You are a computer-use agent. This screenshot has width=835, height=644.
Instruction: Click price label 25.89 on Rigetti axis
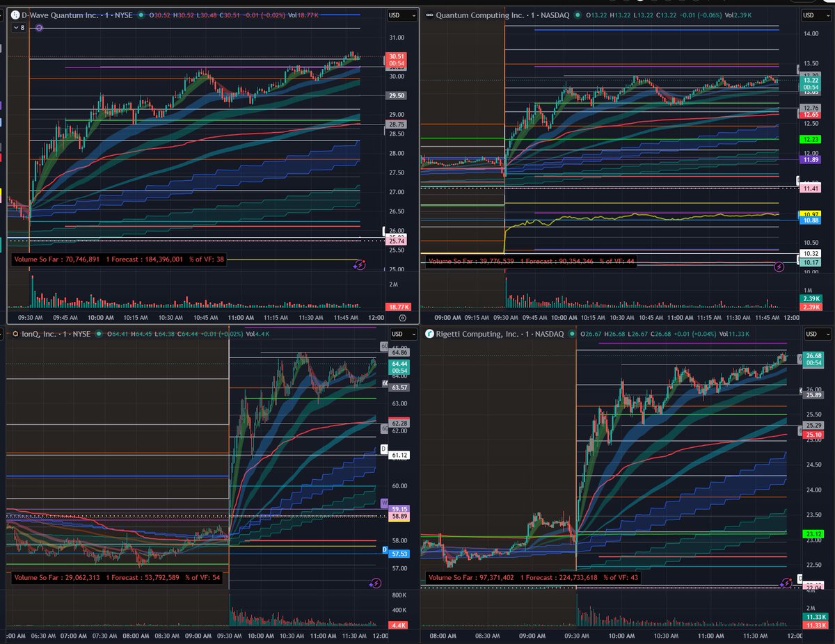[815, 395]
